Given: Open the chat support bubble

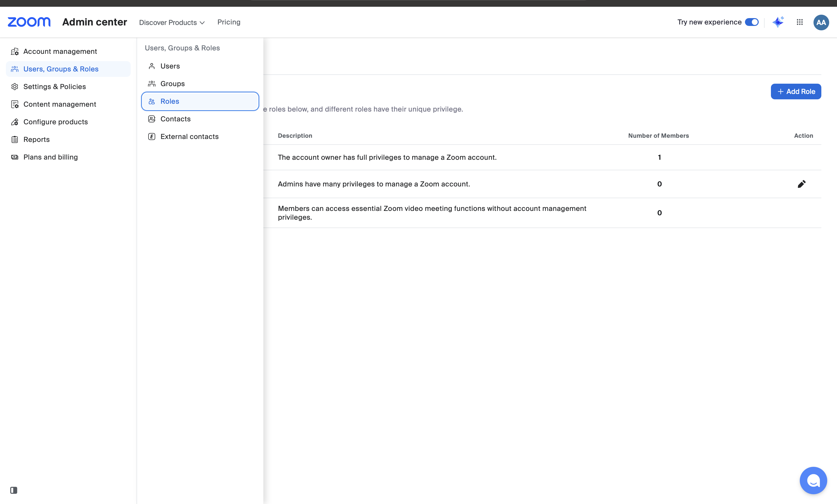Looking at the screenshot, I should coord(813,480).
